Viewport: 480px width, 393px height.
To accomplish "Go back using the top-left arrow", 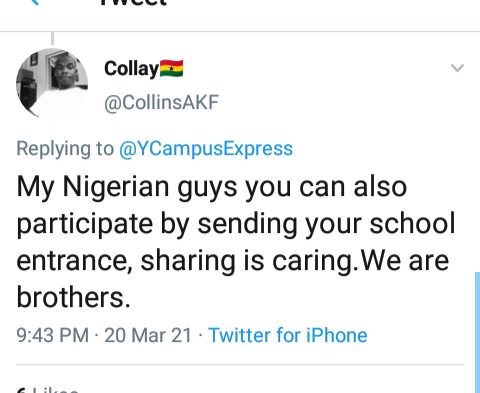I will pos(35,2).
